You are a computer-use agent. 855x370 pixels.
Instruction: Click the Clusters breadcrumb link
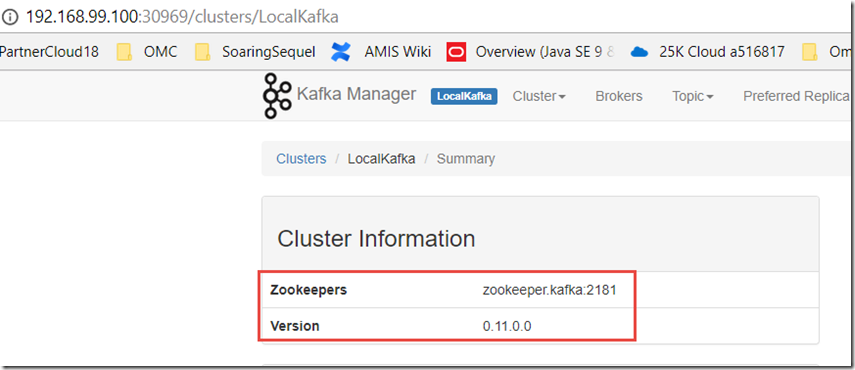301,159
